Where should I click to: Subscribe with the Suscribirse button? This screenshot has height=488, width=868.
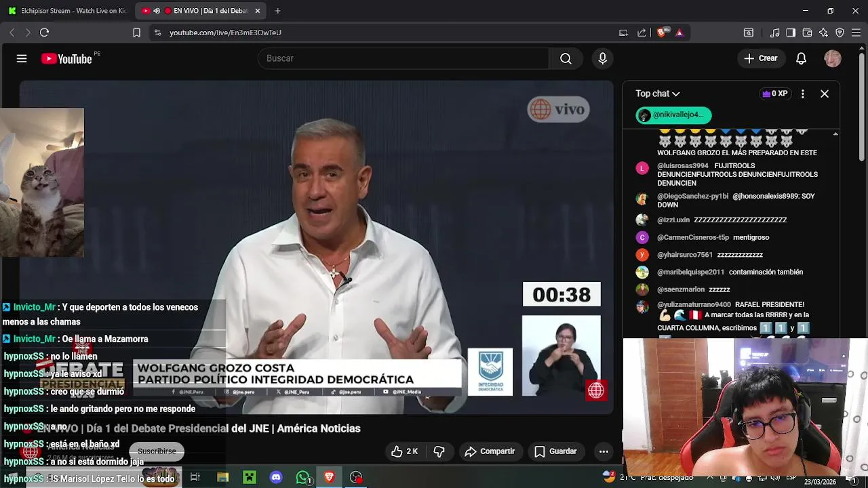(157, 451)
